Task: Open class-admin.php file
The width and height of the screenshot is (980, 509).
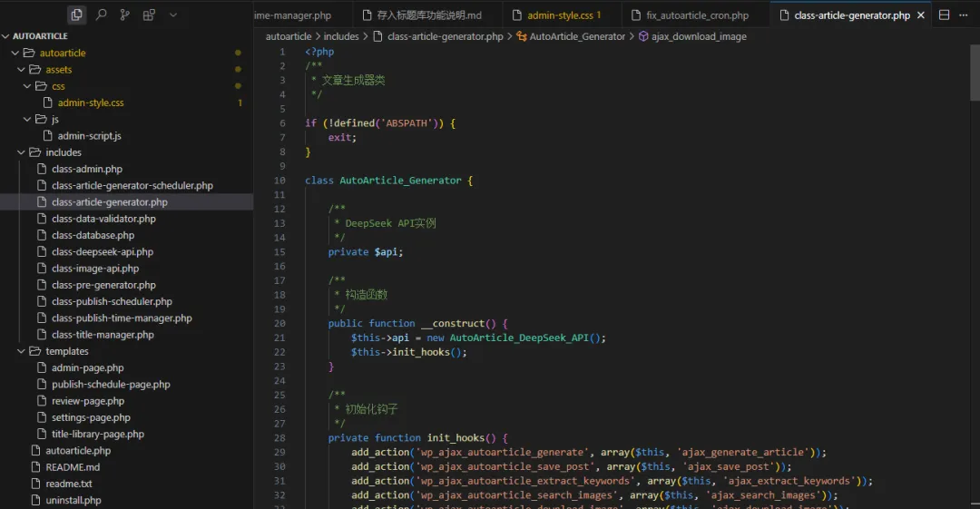Action: coord(87,169)
